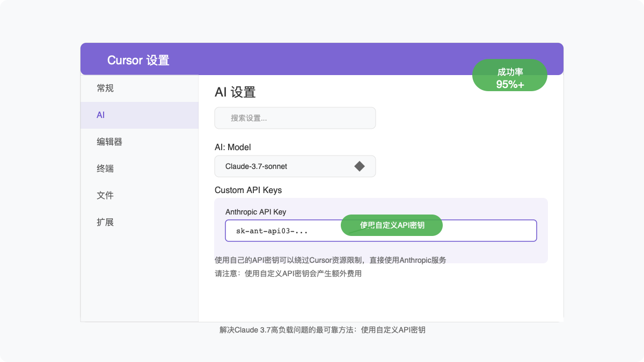Click the diamond arrow in model selector

(x=360, y=166)
